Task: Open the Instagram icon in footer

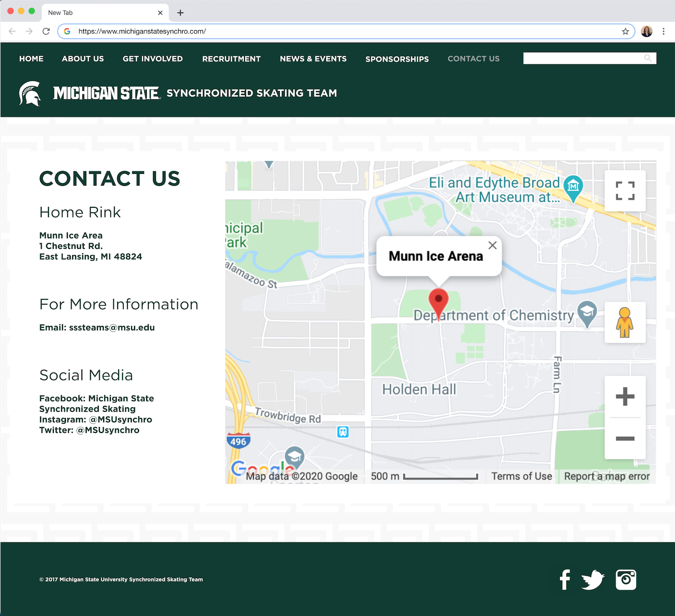Action: pos(626,580)
